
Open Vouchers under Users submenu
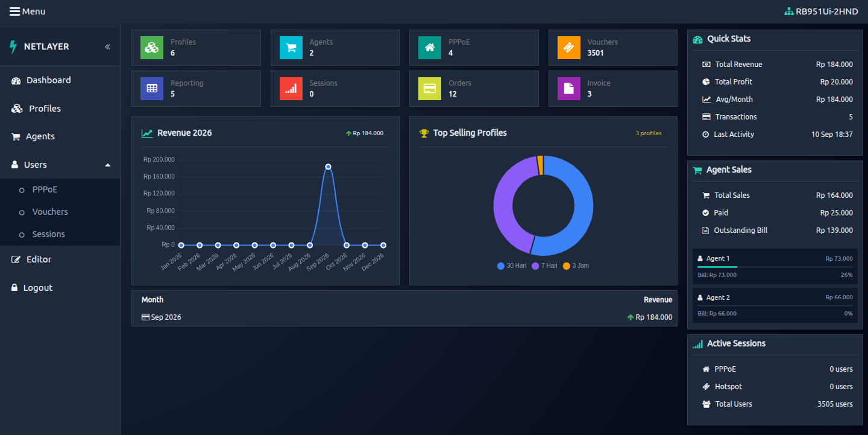(60, 212)
